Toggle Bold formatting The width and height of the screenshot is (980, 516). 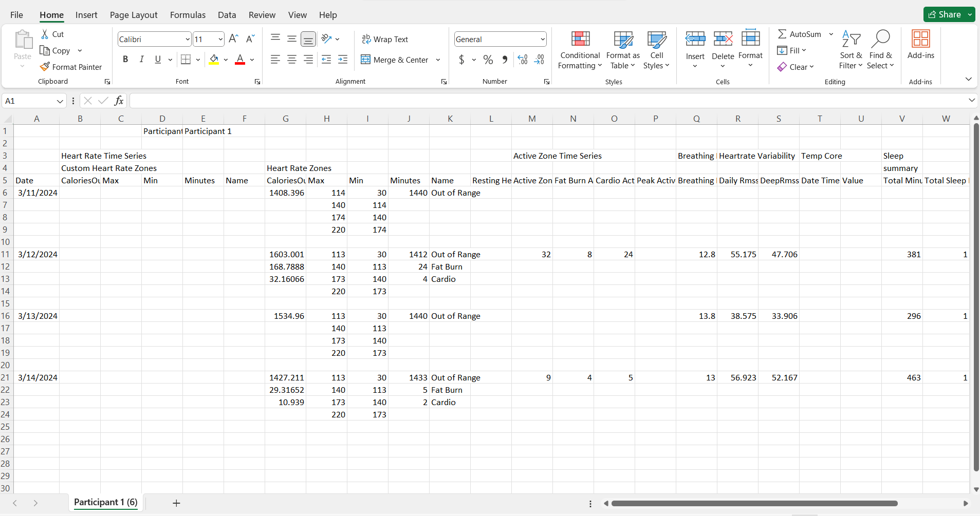[125, 60]
